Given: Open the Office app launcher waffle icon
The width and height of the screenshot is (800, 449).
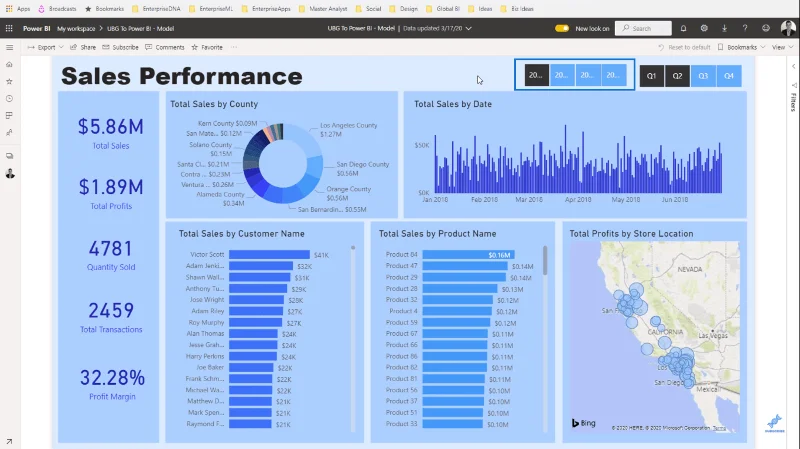Looking at the screenshot, I should [9, 29].
